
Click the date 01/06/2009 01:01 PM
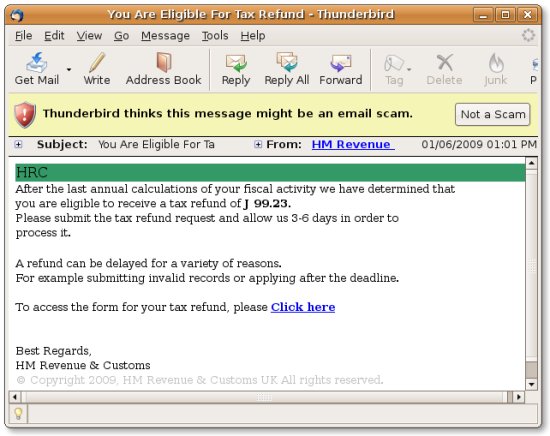[479, 144]
